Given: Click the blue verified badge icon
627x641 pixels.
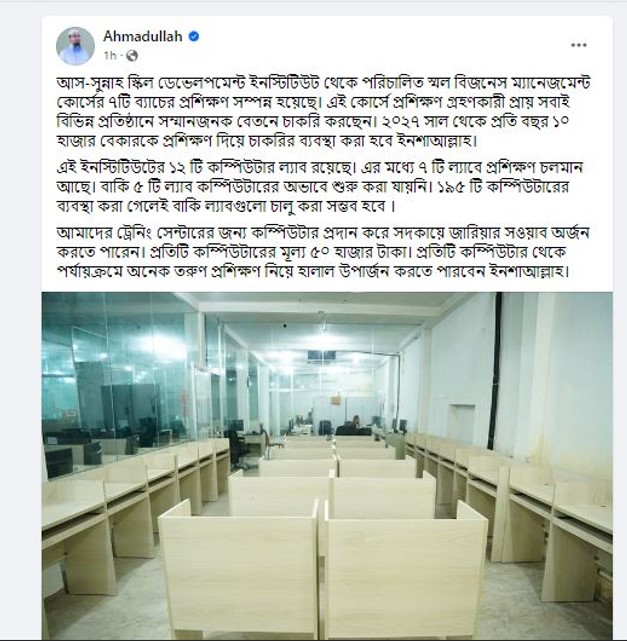Looking at the screenshot, I should pos(194,36).
